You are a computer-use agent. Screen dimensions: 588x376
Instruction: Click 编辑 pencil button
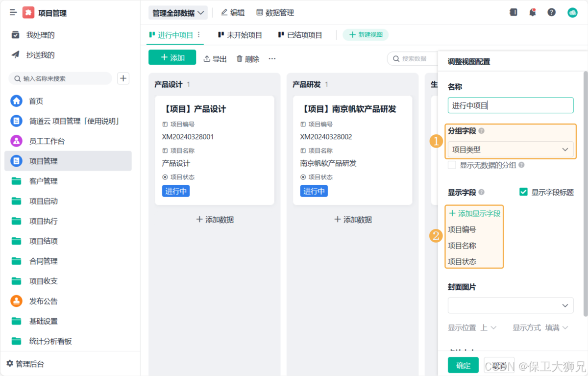(x=233, y=13)
